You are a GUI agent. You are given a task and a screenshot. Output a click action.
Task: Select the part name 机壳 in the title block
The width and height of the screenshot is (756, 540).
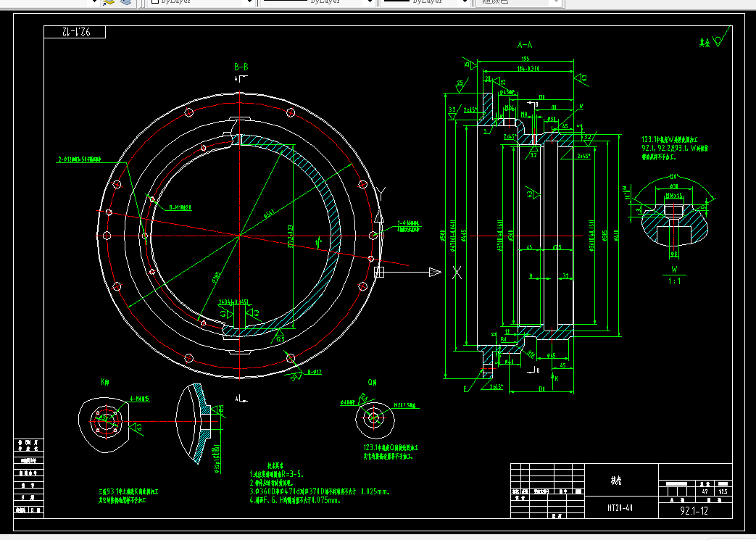tap(616, 481)
